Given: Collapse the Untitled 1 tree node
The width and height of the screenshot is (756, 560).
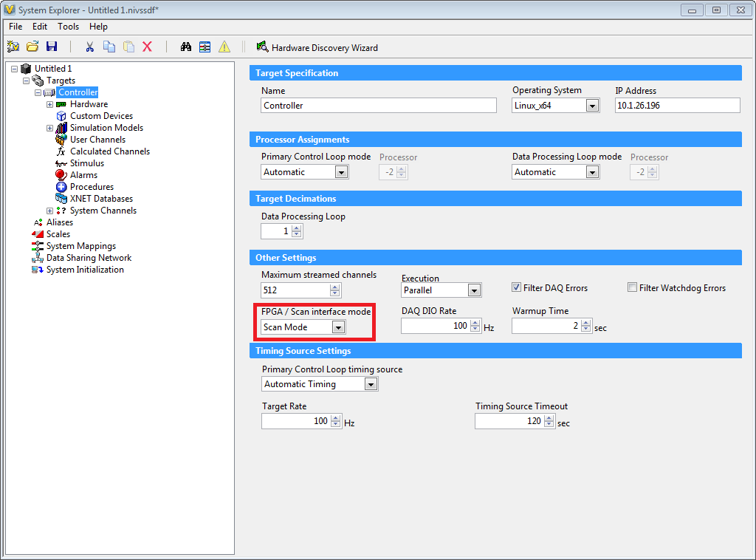Looking at the screenshot, I should pos(15,69).
